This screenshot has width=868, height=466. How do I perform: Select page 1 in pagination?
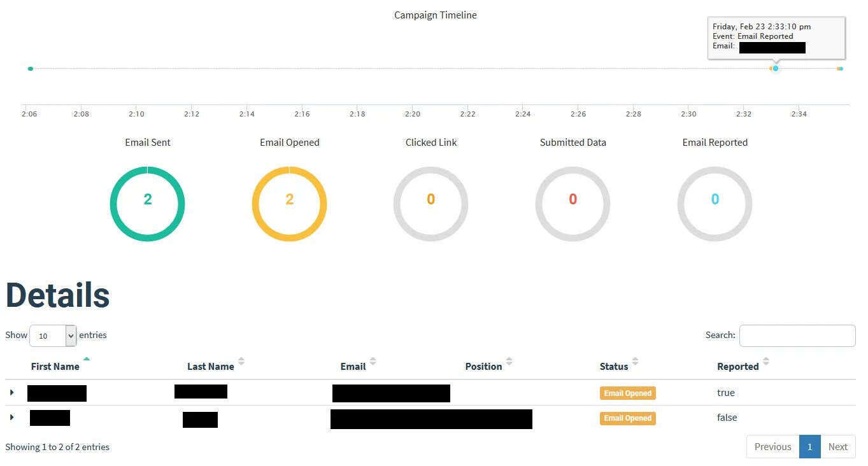(x=809, y=446)
